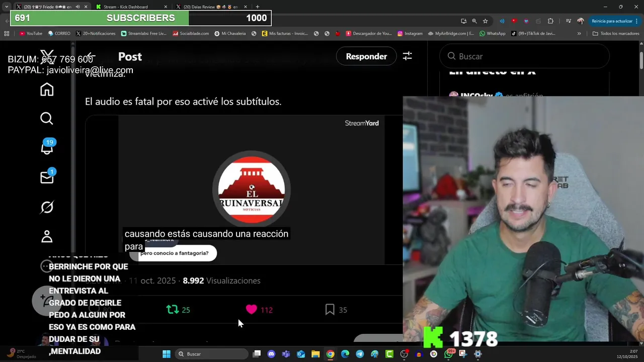The height and width of the screenshot is (362, 644).
Task: Click the install app icon in address bar
Action: tap(463, 21)
